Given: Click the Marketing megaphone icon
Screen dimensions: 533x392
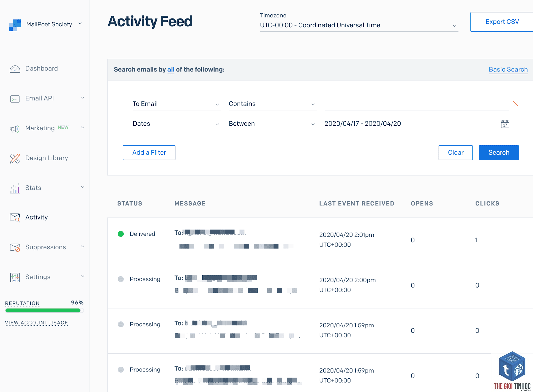Looking at the screenshot, I should pos(15,129).
